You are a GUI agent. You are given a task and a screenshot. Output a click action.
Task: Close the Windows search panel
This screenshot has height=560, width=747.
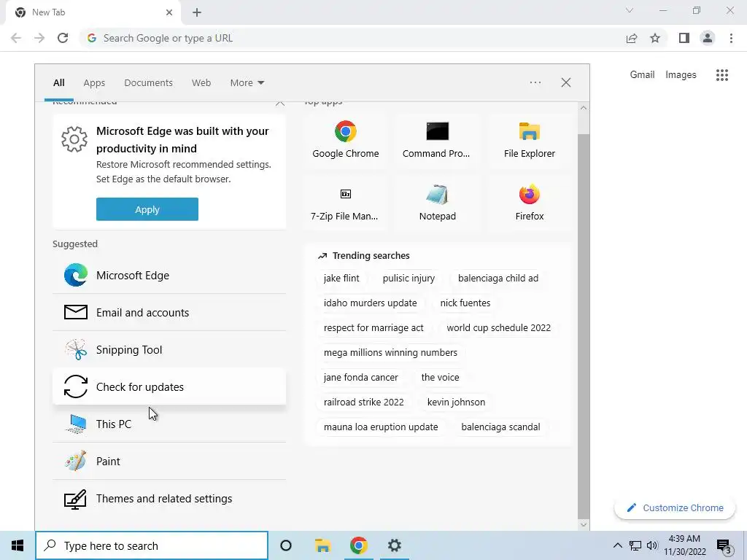tap(566, 82)
